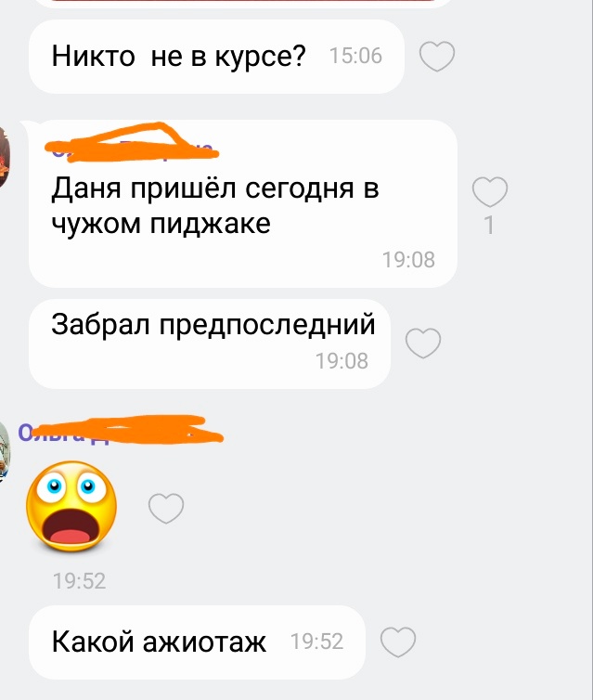Image resolution: width=593 pixels, height=700 pixels.
Task: Open the shocked face emoji sticker
Action: pos(71,506)
